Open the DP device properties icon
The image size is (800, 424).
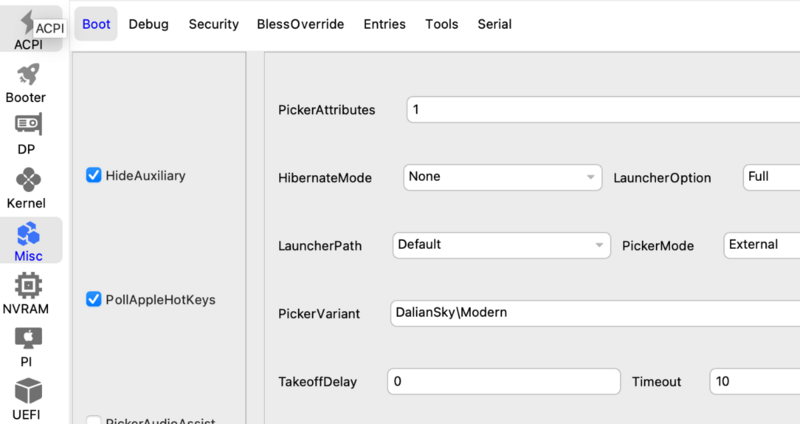(x=27, y=126)
